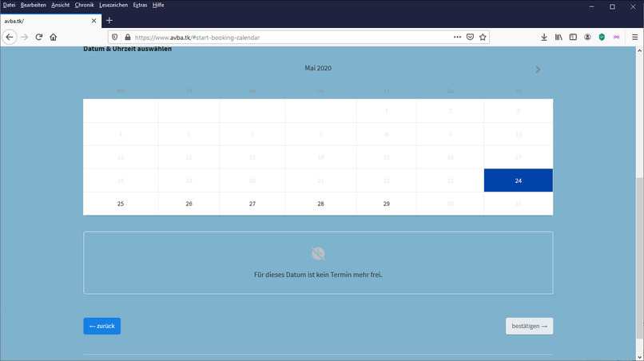Select May 29 in calendar

(387, 204)
